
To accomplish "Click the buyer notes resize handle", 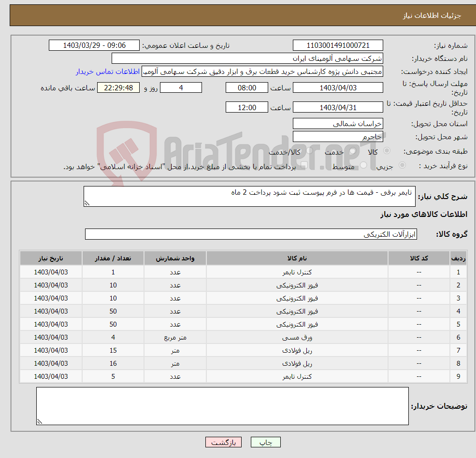I will 40,421.
